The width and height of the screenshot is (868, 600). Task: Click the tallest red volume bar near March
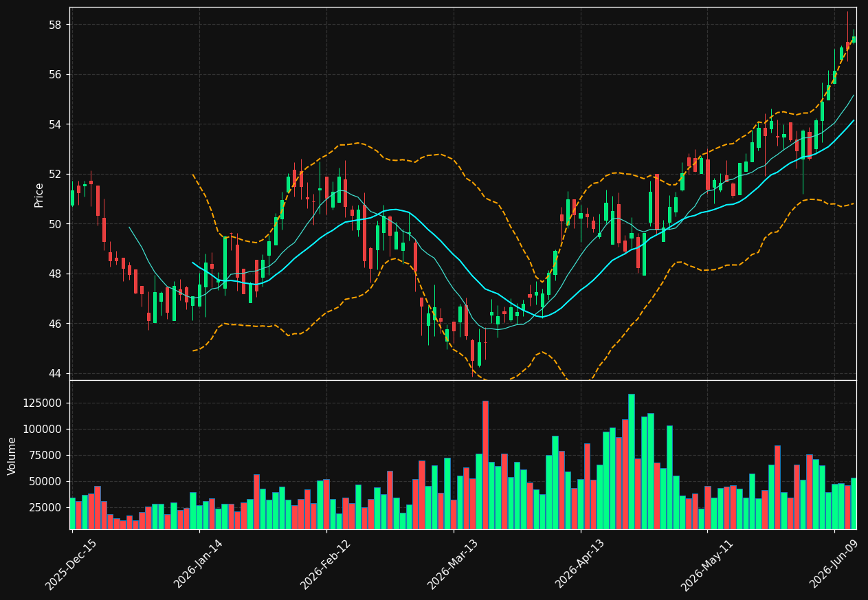(485, 465)
